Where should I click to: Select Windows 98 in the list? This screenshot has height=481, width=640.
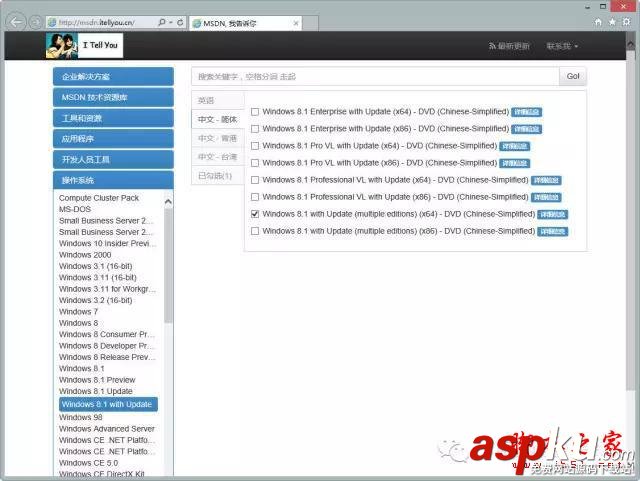81,417
